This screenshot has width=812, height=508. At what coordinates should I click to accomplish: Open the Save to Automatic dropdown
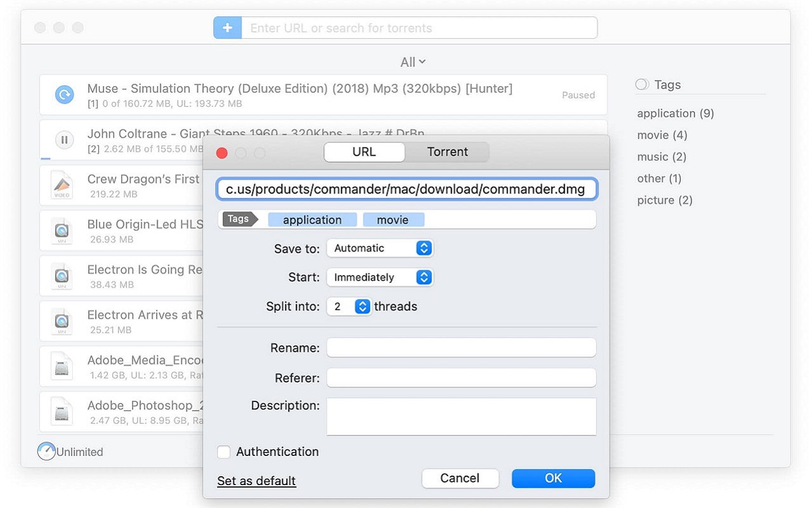[380, 248]
